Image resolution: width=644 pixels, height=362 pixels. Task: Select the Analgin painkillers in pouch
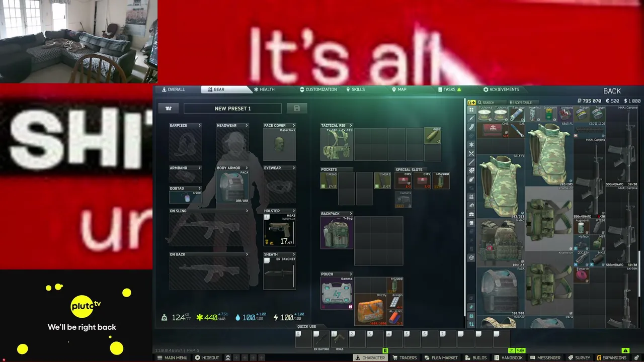pos(395,302)
